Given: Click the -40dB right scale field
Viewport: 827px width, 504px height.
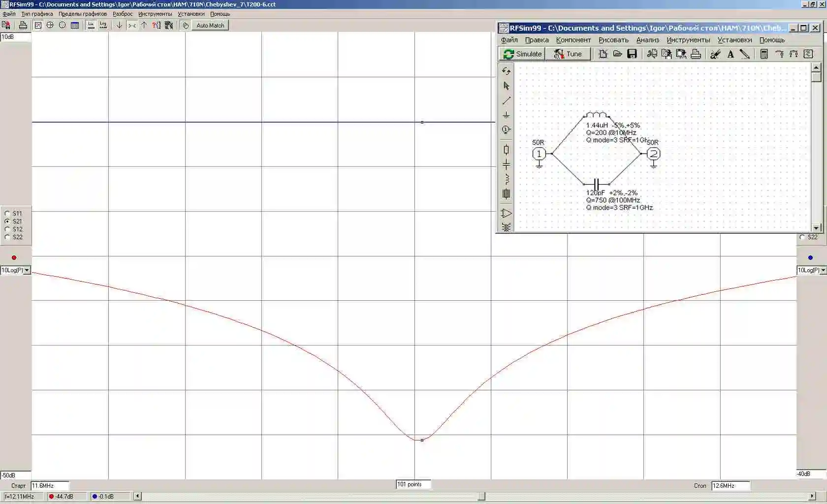Looking at the screenshot, I should click(x=811, y=474).
